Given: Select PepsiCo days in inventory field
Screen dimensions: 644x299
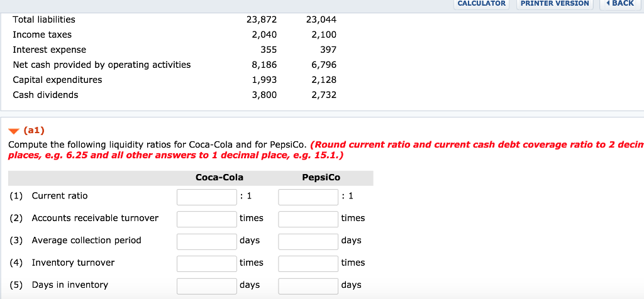Looking at the screenshot, I should pyautogui.click(x=308, y=285).
